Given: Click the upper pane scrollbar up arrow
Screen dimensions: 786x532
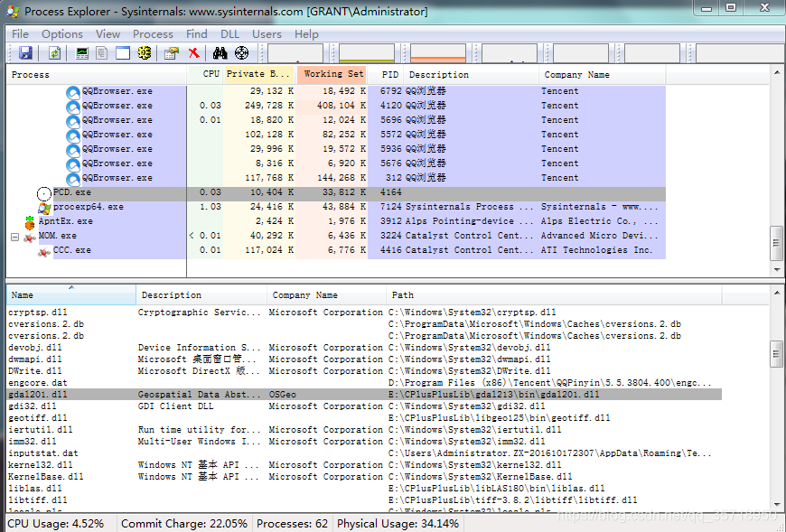Looking at the screenshot, I should click(x=776, y=72).
